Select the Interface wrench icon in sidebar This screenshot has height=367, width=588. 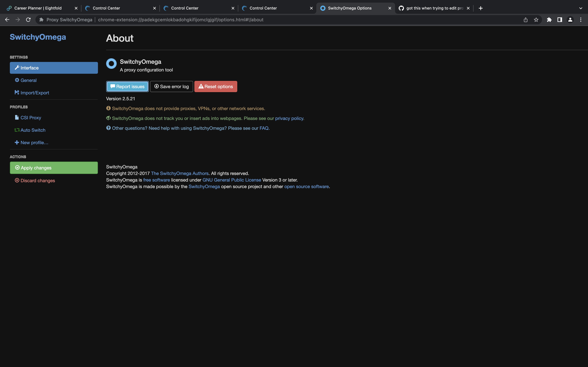click(17, 68)
